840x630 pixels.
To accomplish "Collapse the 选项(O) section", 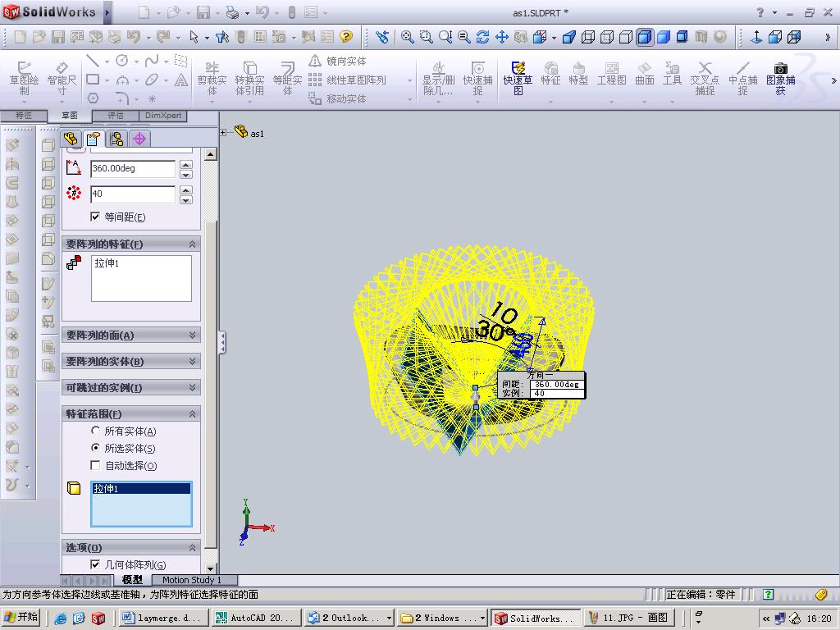I will point(192,547).
